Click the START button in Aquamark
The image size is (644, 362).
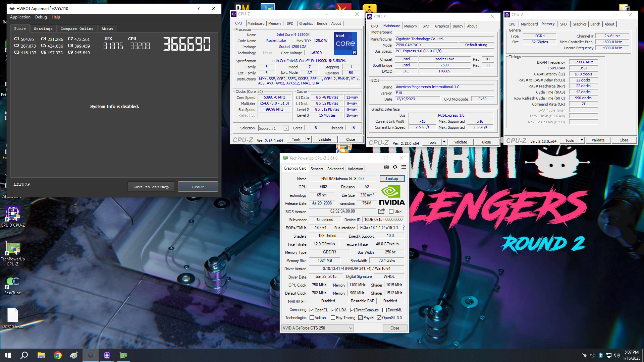[x=198, y=187]
